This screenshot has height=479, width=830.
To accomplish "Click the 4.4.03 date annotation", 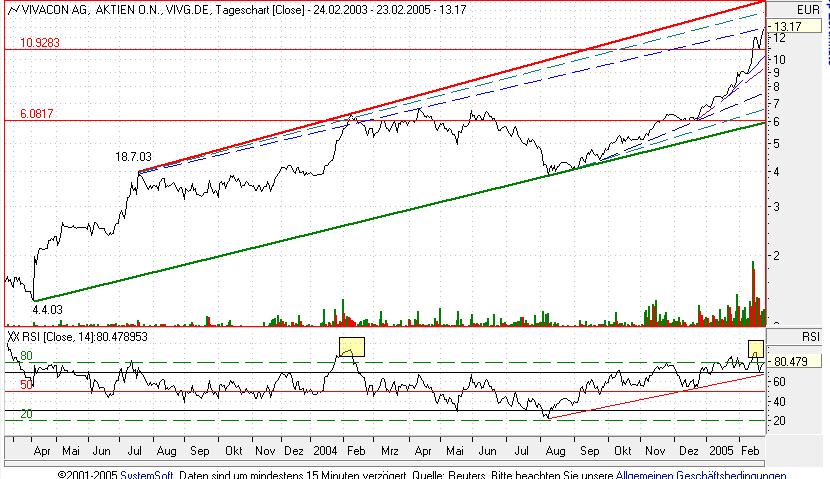I will coord(47,310).
